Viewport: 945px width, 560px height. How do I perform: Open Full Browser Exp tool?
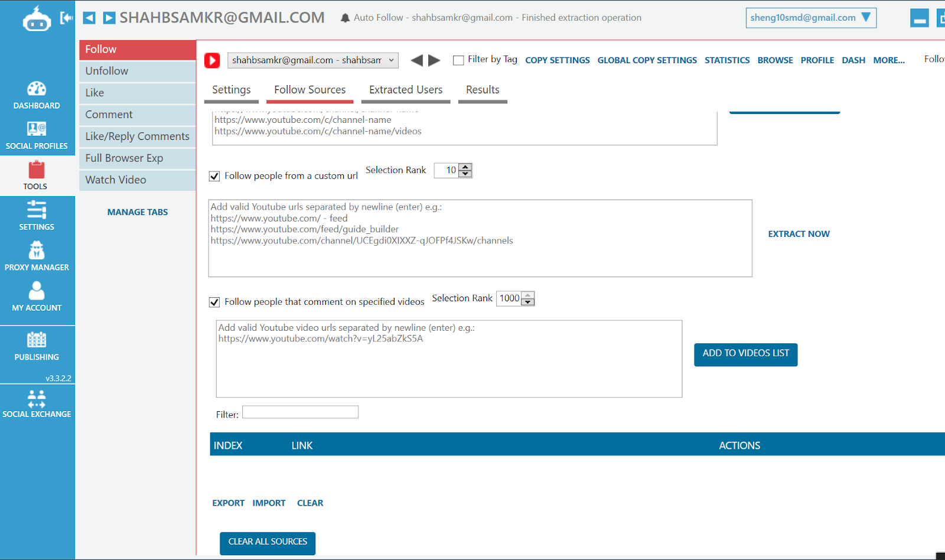click(137, 158)
